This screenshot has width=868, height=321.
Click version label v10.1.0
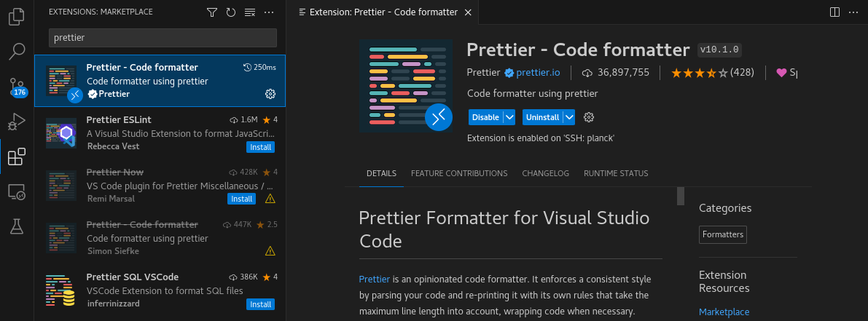coord(719,49)
